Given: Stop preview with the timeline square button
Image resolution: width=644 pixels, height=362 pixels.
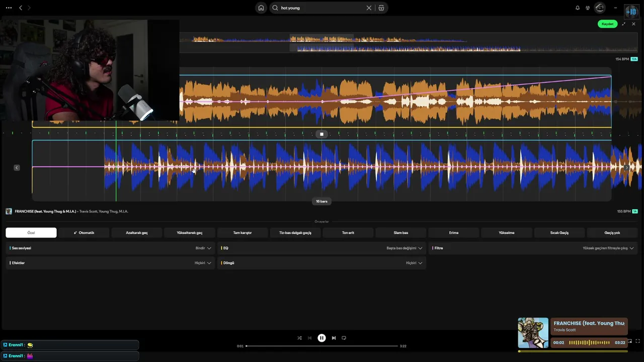Looking at the screenshot, I should [x=321, y=134].
